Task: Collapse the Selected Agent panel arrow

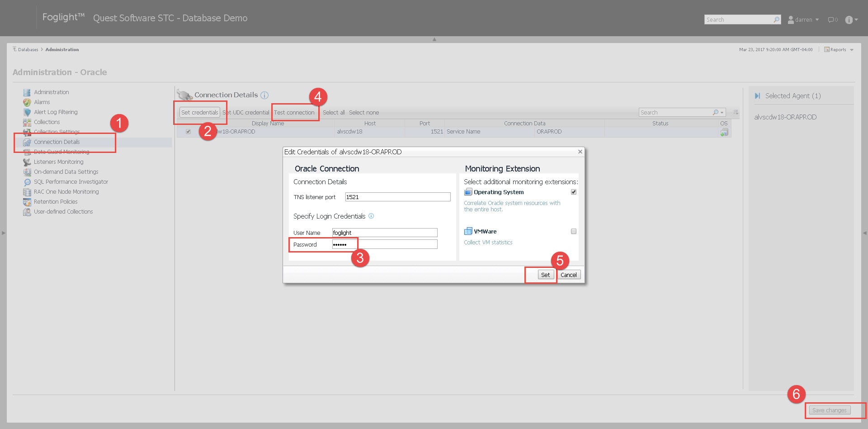Action: point(757,96)
